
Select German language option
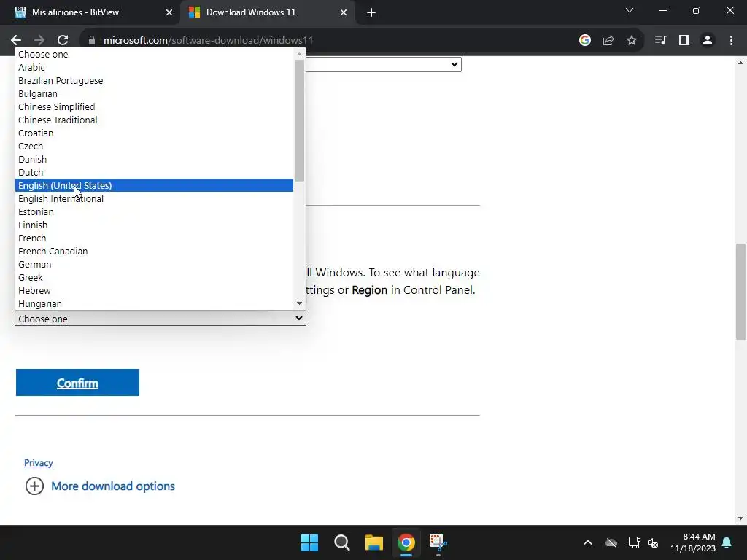pos(155,264)
